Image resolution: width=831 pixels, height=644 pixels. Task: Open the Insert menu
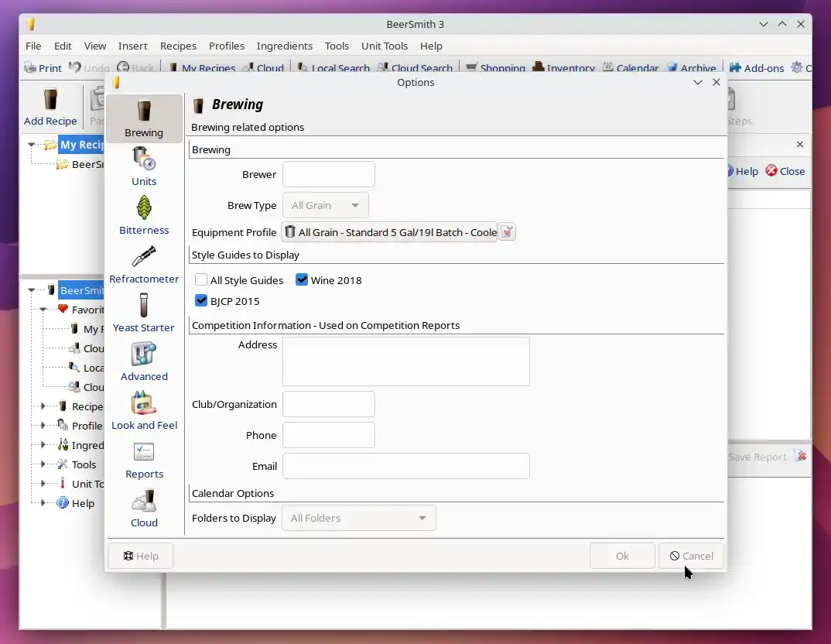coord(132,46)
